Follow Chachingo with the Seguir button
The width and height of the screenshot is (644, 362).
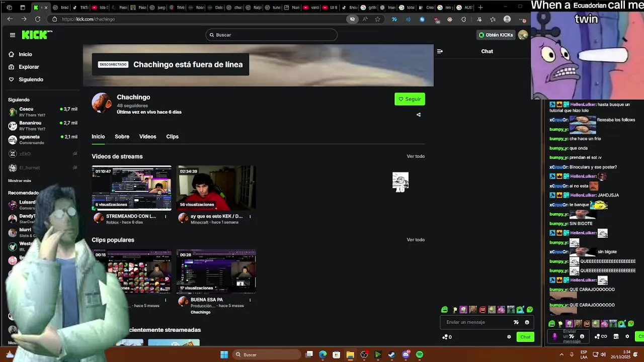click(x=410, y=99)
